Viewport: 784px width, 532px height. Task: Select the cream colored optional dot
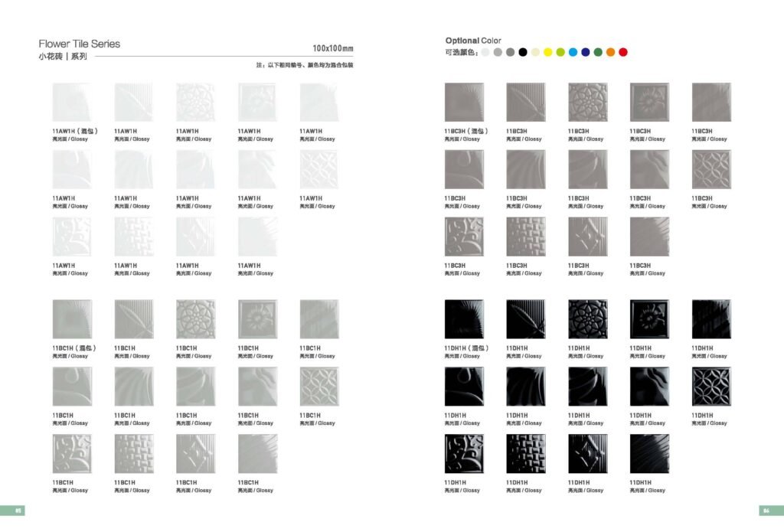pyautogui.click(x=536, y=52)
